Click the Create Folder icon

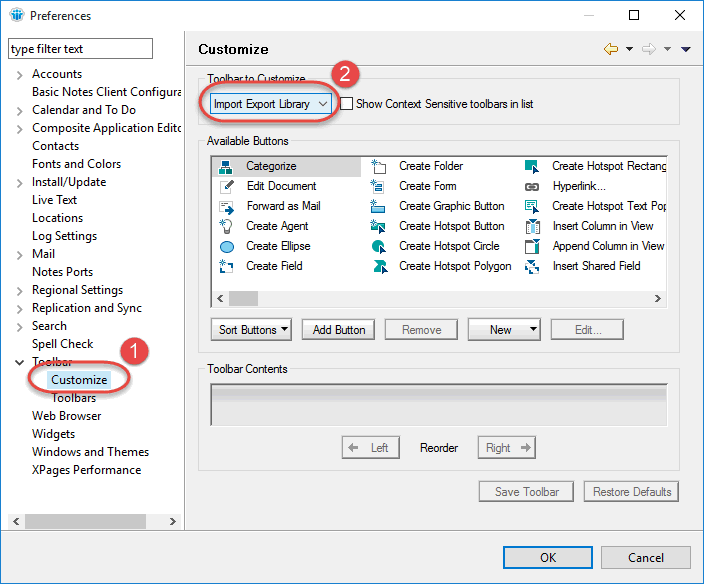click(x=378, y=167)
